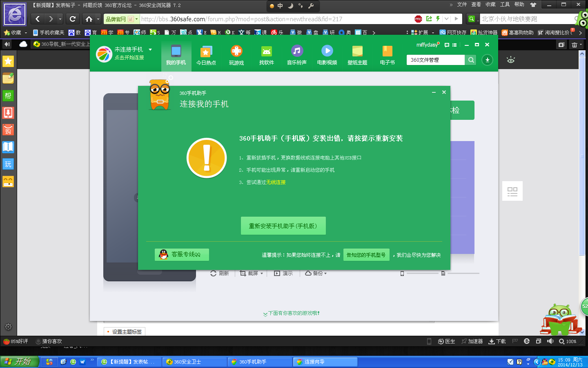Open 拾货神器 extension

click(x=484, y=32)
